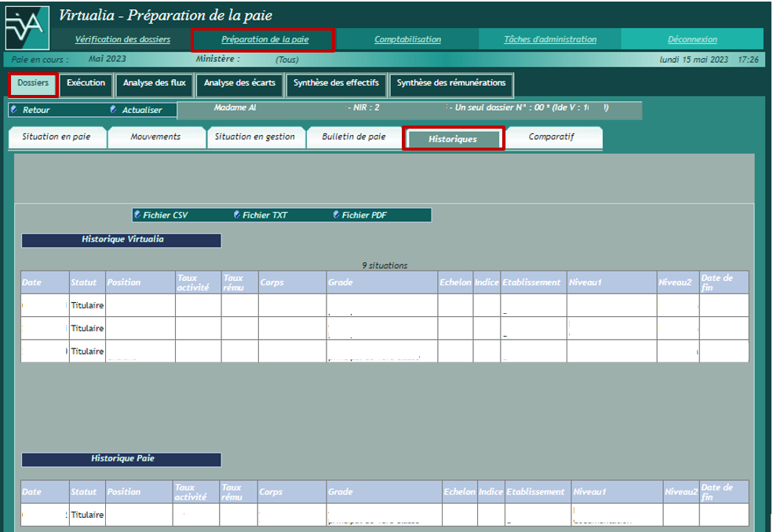The image size is (773, 532).
Task: Click the Actualiser refresh icon
Action: coord(114,110)
